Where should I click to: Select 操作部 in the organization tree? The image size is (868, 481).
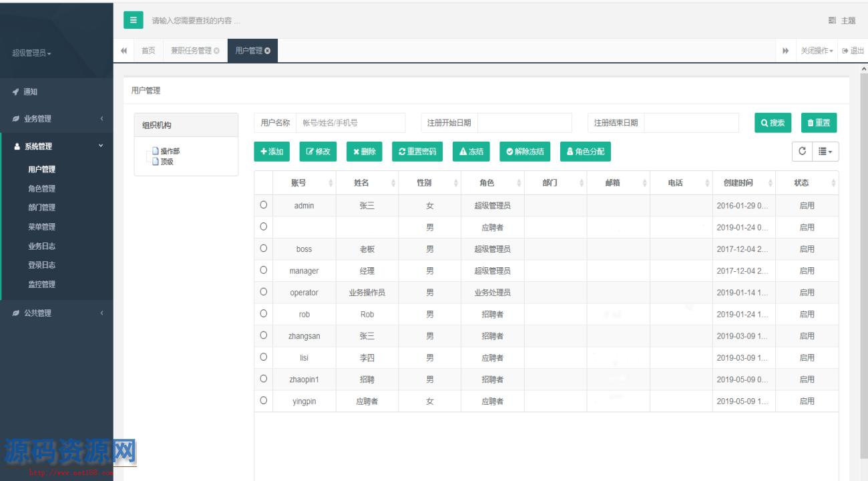point(170,151)
